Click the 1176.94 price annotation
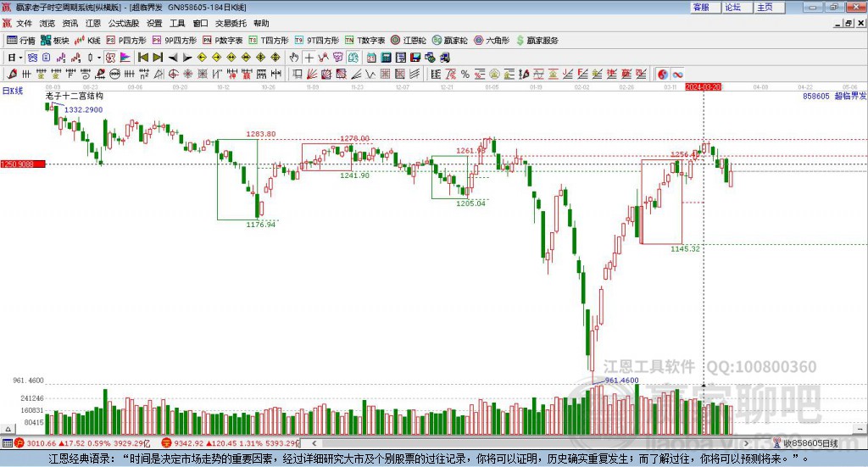Image resolution: width=868 pixels, height=467 pixels. (x=261, y=225)
